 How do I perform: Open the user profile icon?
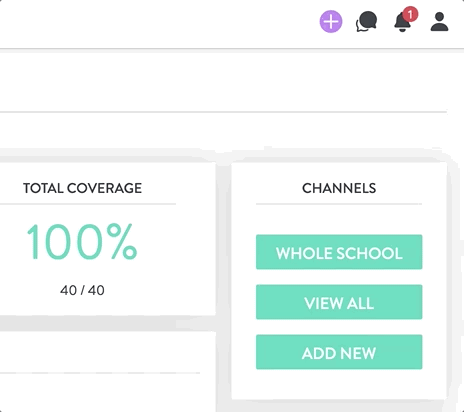pos(439,22)
